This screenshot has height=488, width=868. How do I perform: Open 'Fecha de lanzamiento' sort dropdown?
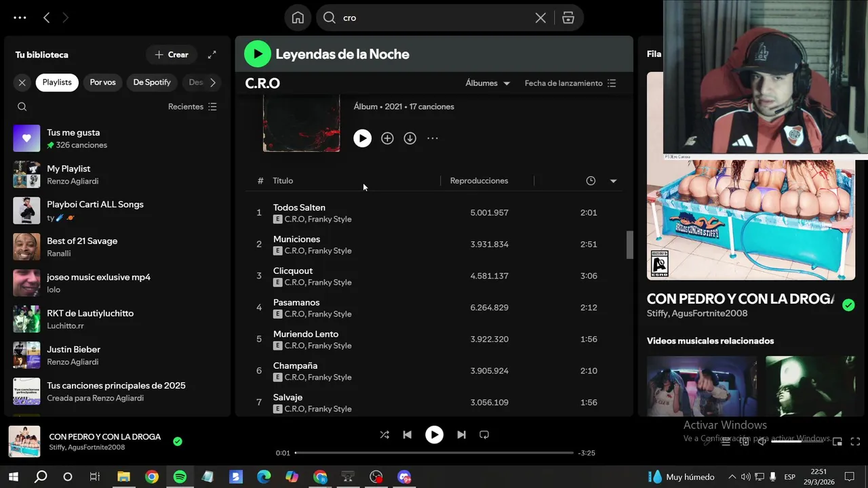pos(570,83)
